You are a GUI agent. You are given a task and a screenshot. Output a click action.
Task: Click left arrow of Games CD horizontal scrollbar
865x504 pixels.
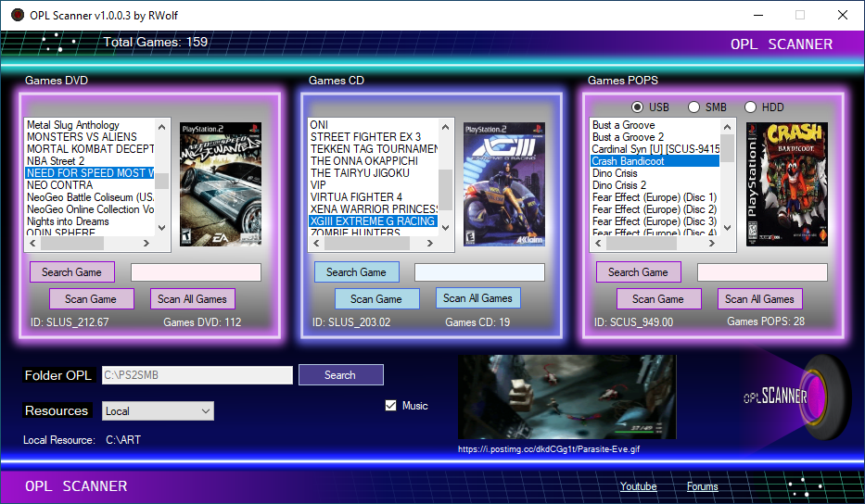pos(316,243)
